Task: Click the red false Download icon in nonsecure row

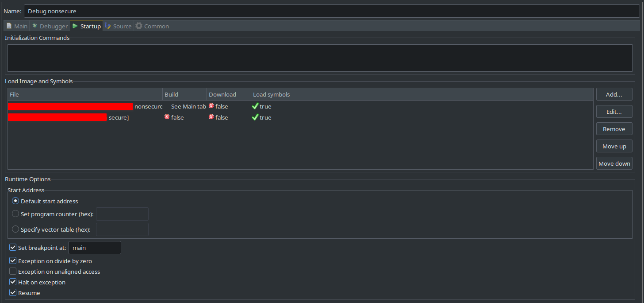Action: [211, 106]
